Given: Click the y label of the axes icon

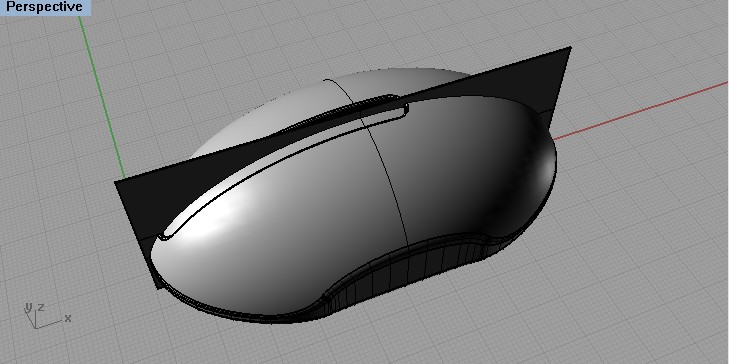Looking at the screenshot, I should coord(28,307).
